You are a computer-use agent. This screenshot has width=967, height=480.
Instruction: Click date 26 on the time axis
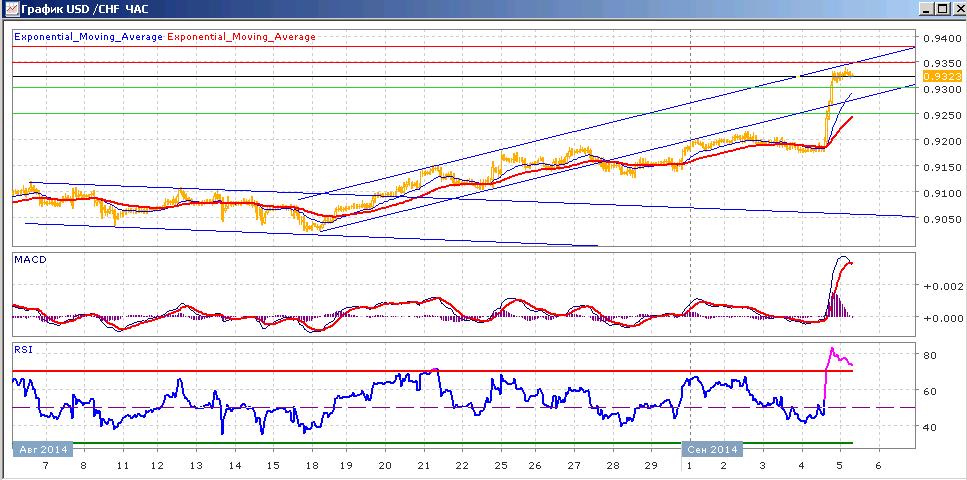pos(535,465)
